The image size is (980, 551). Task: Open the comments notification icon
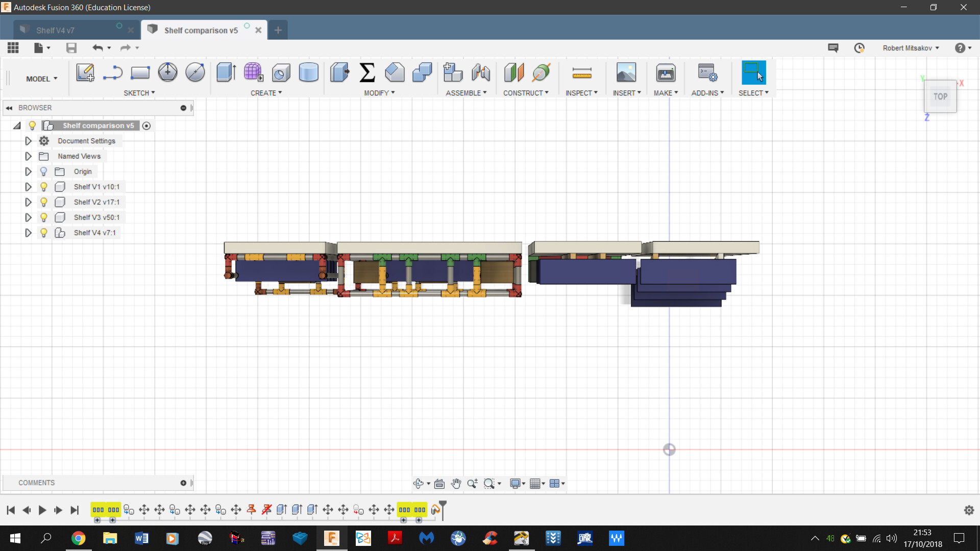(833, 48)
